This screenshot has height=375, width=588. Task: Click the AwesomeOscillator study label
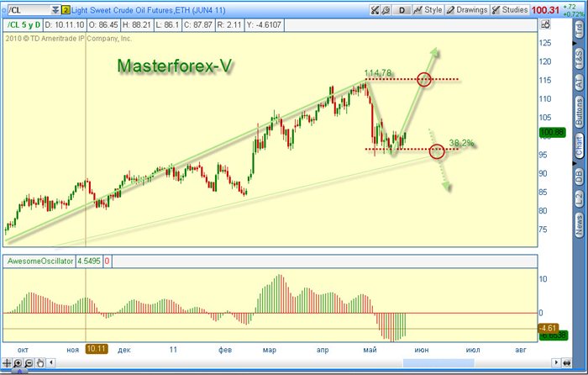pyautogui.click(x=39, y=261)
